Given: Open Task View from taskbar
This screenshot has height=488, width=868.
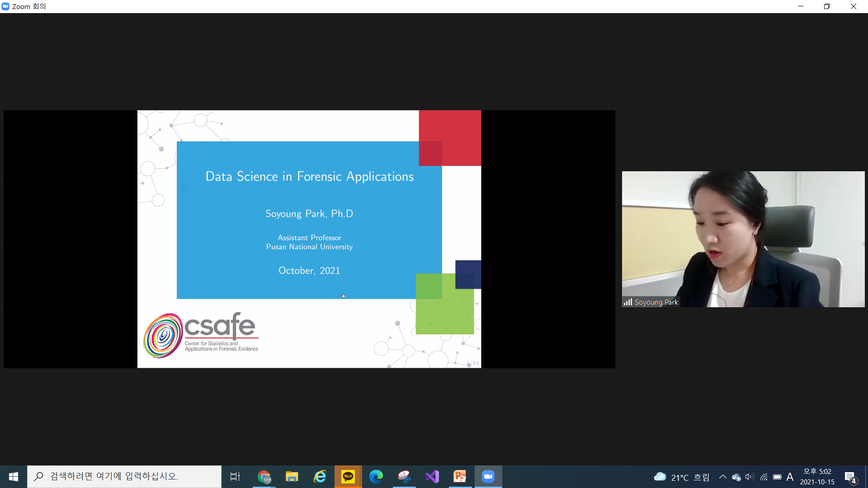Looking at the screenshot, I should (235, 477).
